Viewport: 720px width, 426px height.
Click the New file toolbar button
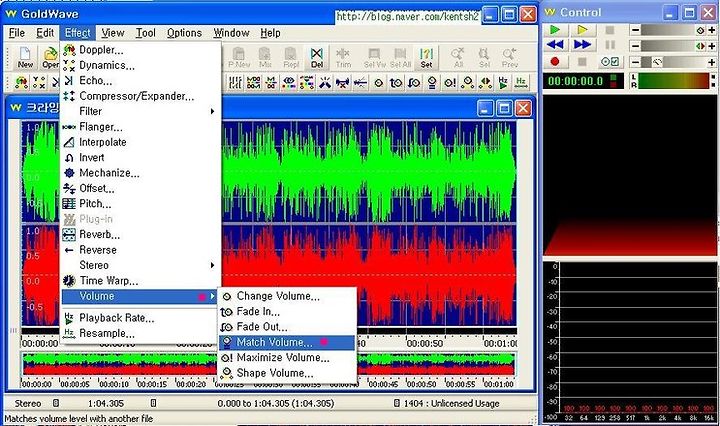(25, 58)
